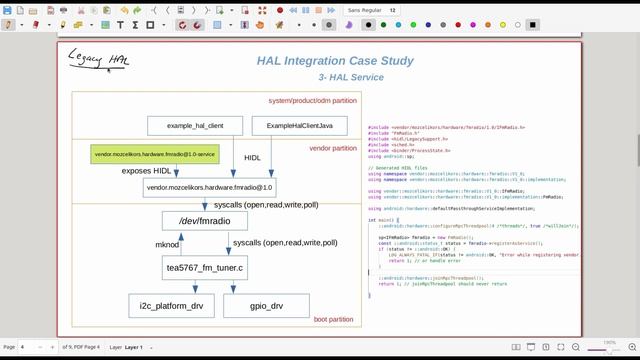This screenshot has height=360, width=640.
Task: Select the yellow color swatch
Action: click(503, 25)
